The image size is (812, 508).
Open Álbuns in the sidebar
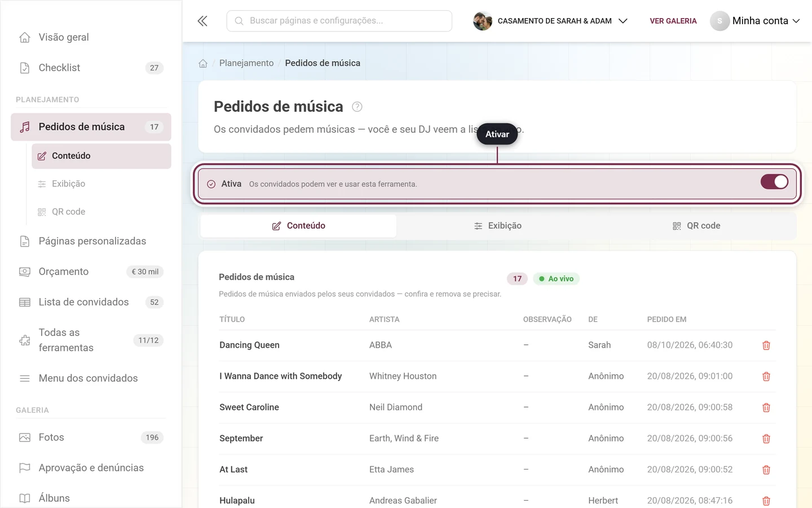coord(91,498)
